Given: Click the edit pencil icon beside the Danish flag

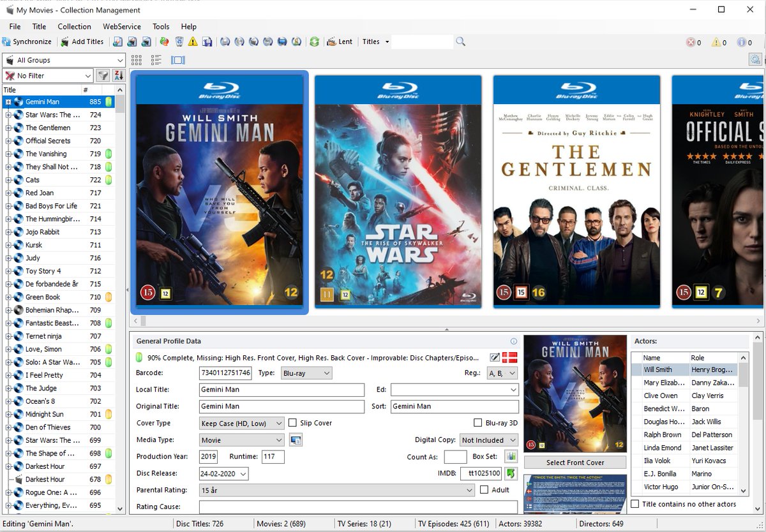Looking at the screenshot, I should 495,357.
